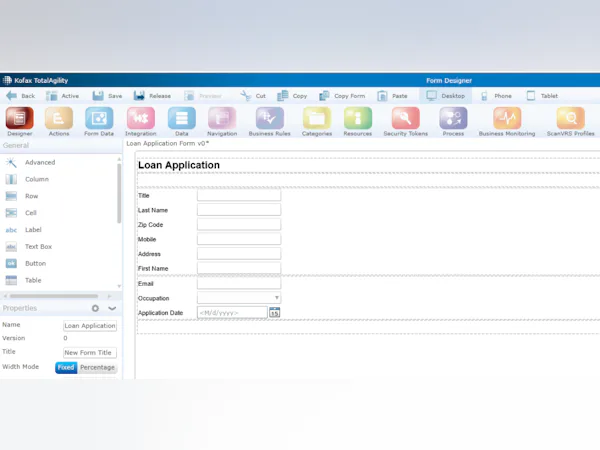600x450 pixels.
Task: Save the form with Save button
Action: click(x=107, y=96)
